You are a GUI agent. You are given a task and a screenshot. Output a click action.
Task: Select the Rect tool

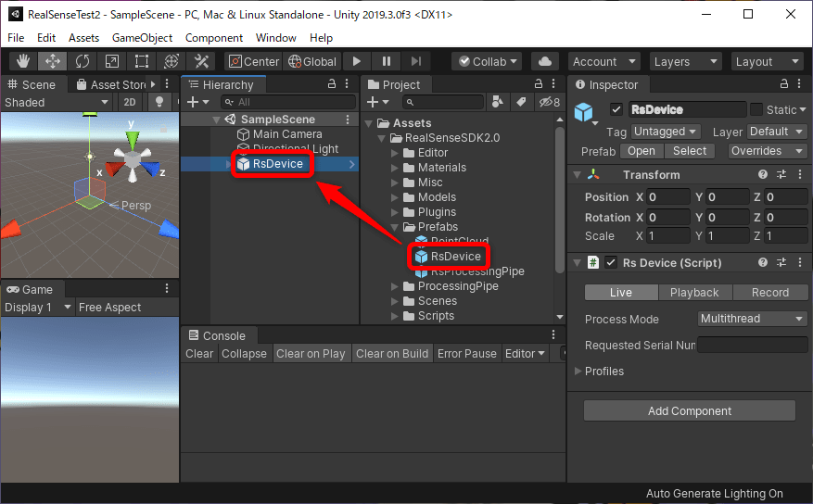(x=141, y=62)
